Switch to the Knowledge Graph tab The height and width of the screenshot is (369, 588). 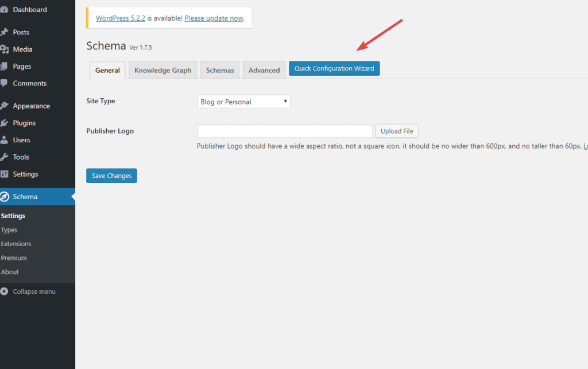coord(163,70)
